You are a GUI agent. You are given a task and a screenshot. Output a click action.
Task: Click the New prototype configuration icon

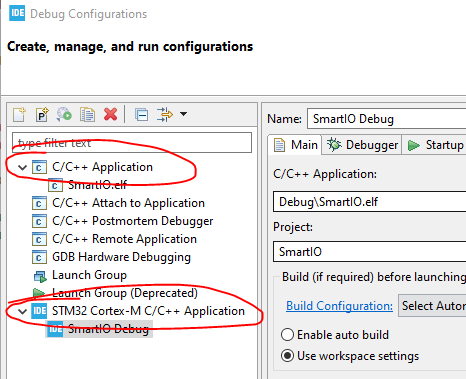tap(42, 115)
